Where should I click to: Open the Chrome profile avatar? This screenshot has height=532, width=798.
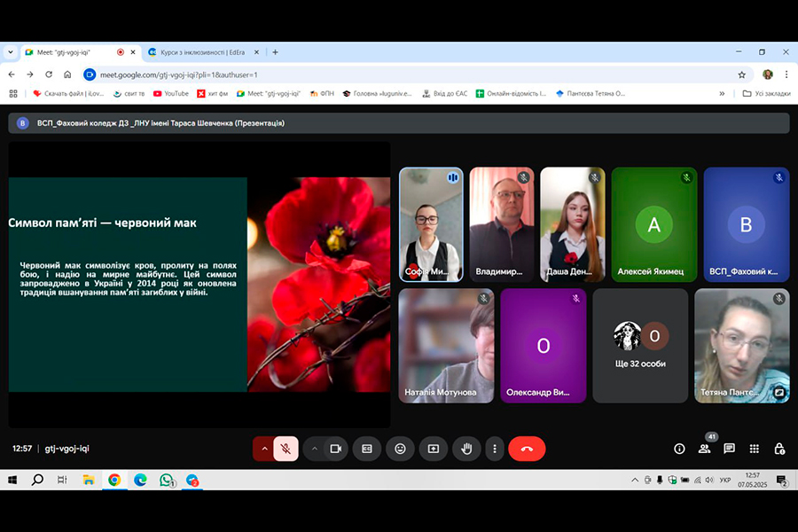[768, 74]
